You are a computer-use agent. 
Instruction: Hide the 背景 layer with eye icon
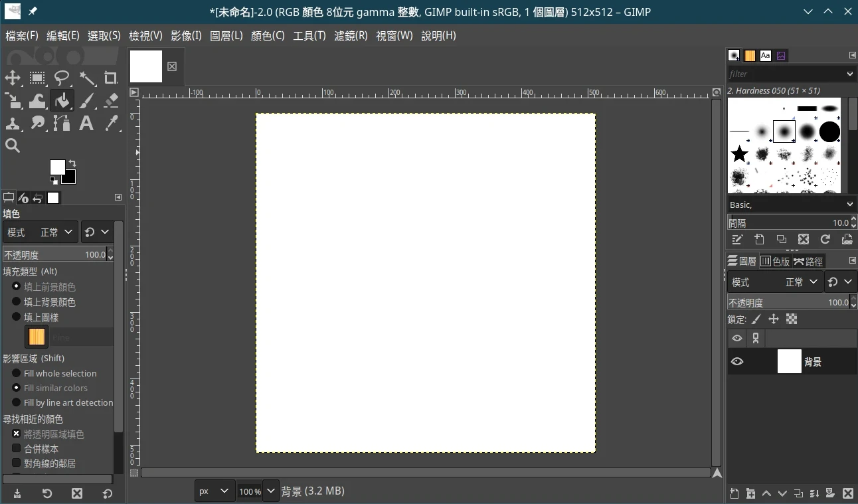pos(737,362)
